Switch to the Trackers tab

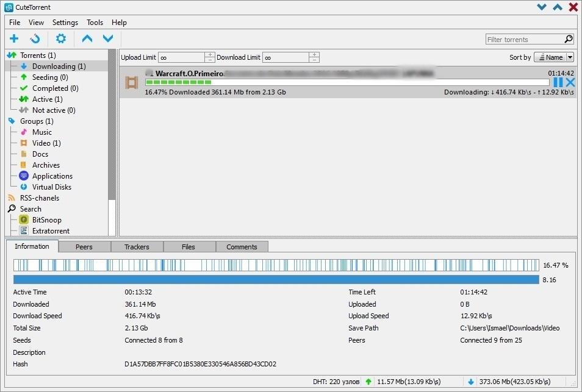tap(137, 247)
